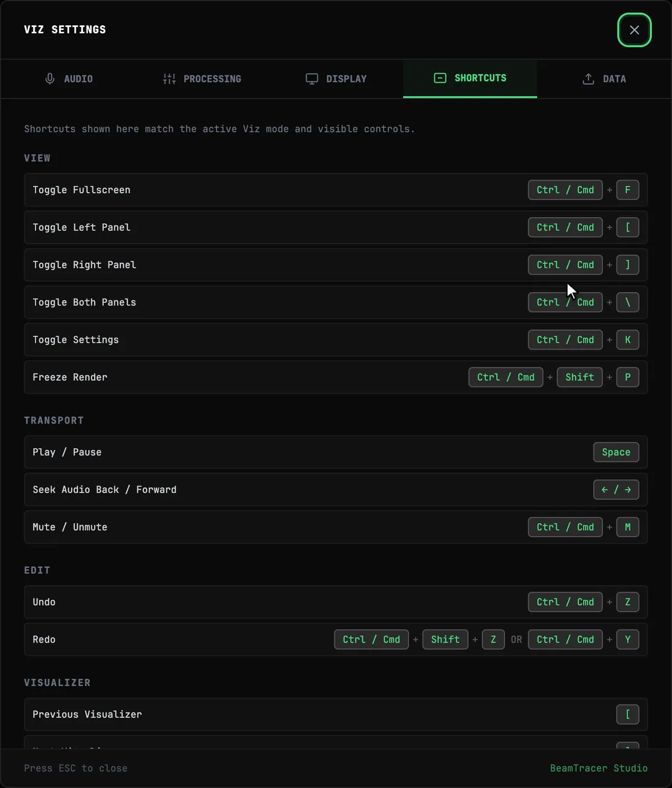Image resolution: width=672 pixels, height=788 pixels.
Task: Click the Space key badge for Play / Pause
Action: coord(616,452)
